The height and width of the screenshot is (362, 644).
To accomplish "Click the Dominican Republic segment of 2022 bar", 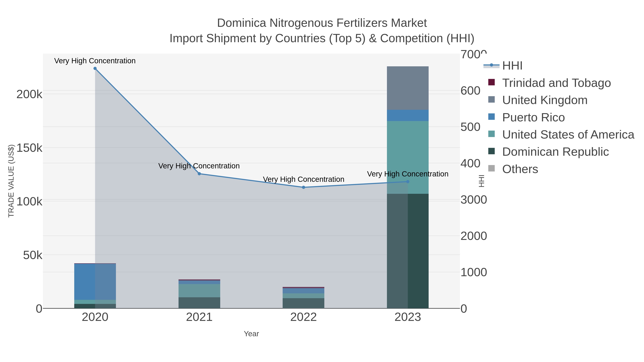I will (304, 303).
